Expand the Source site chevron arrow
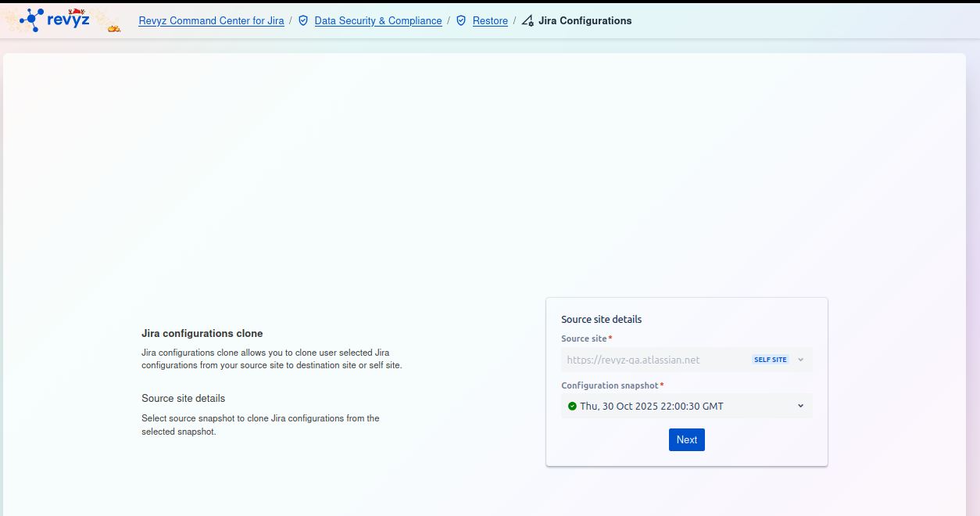Screen dimensions: 980x516 click(800, 360)
